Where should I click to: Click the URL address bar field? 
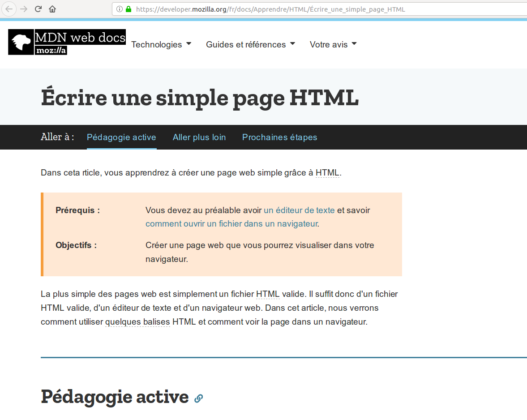pos(313,9)
